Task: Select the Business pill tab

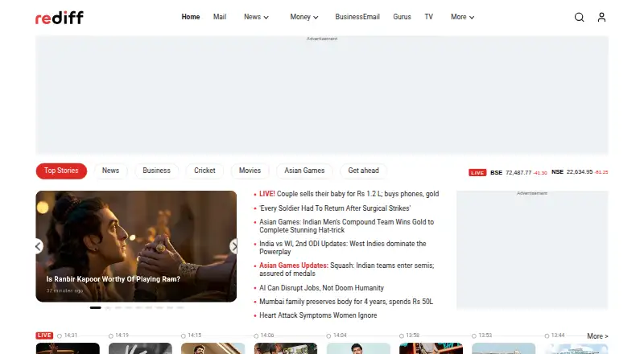Action: [156, 171]
